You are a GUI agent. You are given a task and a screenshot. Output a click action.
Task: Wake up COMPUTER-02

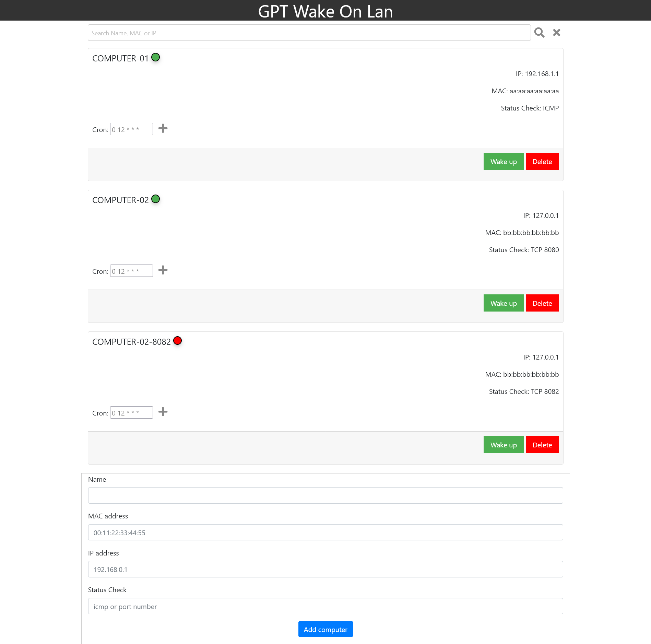[504, 303]
